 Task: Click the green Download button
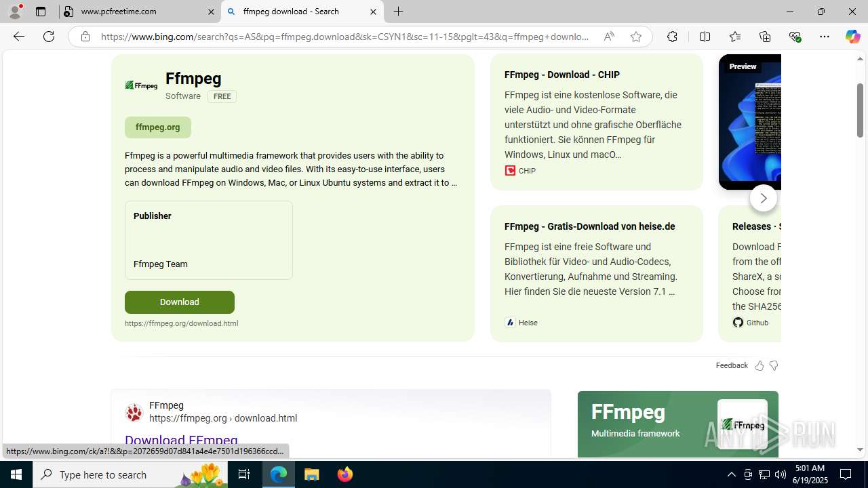tap(180, 302)
